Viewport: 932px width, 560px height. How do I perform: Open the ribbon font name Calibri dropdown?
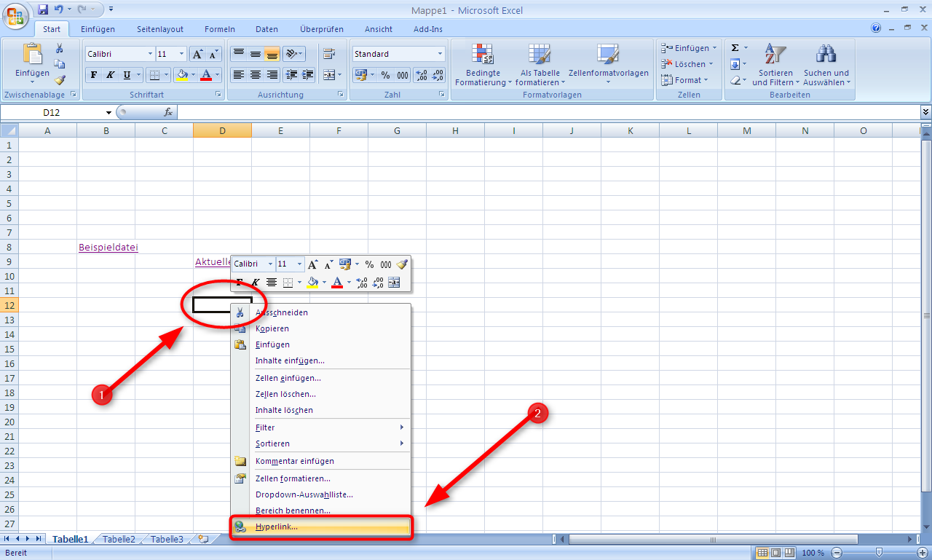[x=151, y=54]
